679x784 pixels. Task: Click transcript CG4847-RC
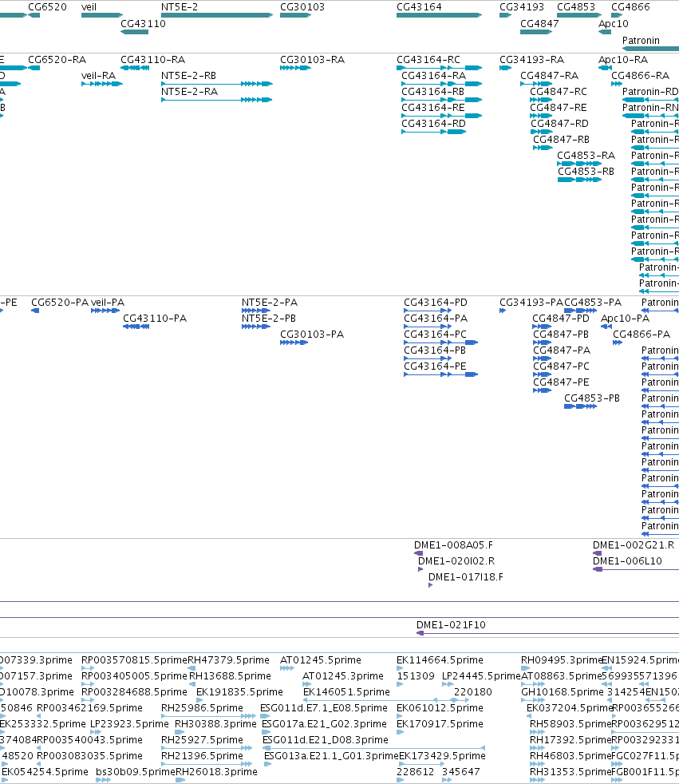coord(541,100)
